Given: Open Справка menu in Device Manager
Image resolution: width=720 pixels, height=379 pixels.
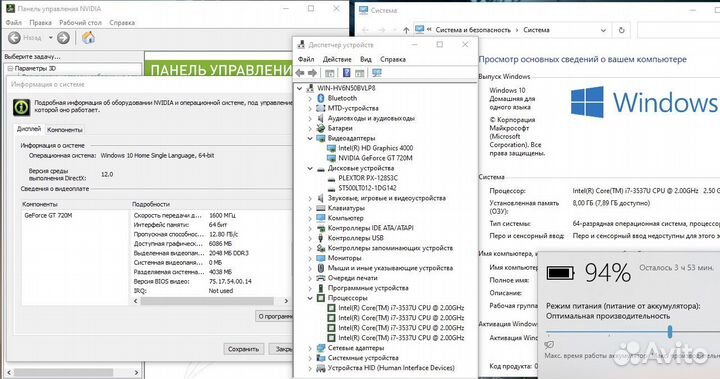Looking at the screenshot, I should pos(393,59).
